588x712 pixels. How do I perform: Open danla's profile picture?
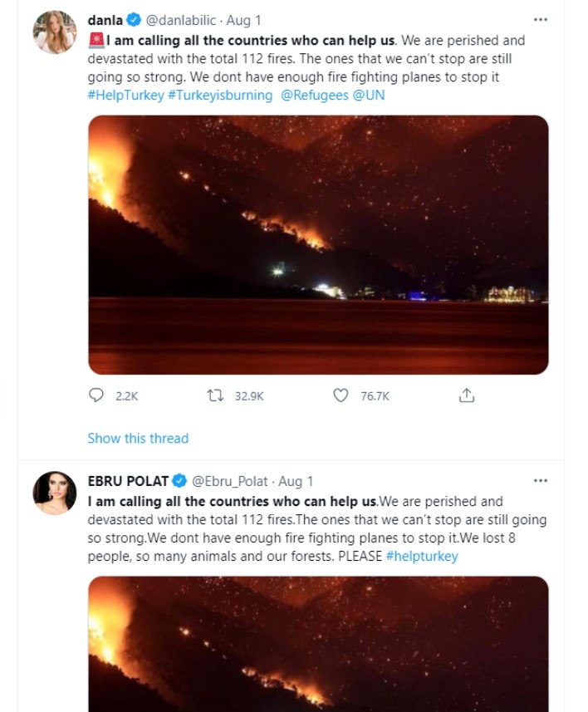pos(55,33)
